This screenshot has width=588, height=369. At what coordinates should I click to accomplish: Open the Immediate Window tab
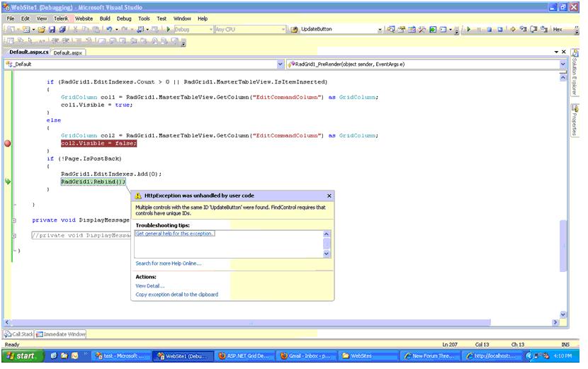click(x=61, y=334)
